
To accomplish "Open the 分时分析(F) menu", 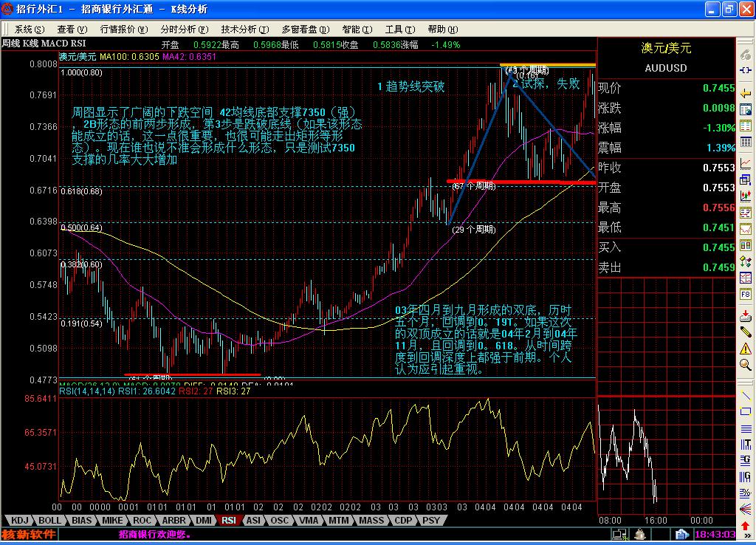I will click(x=185, y=30).
